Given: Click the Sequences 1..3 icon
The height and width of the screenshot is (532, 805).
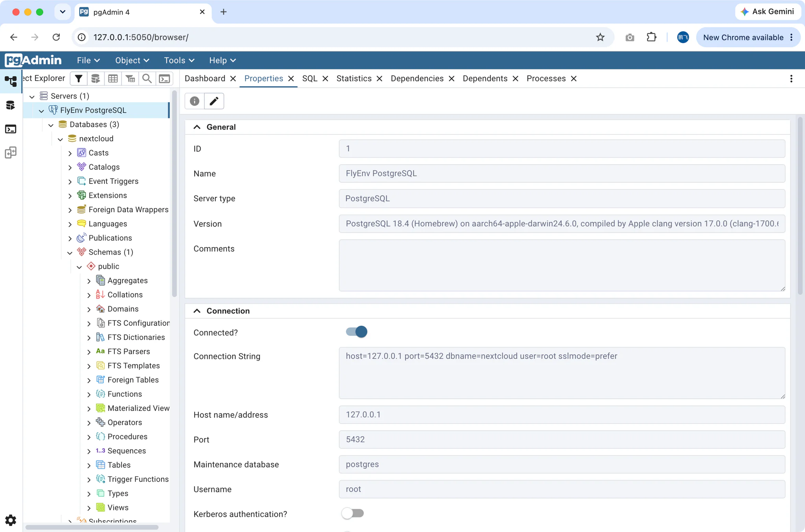Looking at the screenshot, I should 100,451.
